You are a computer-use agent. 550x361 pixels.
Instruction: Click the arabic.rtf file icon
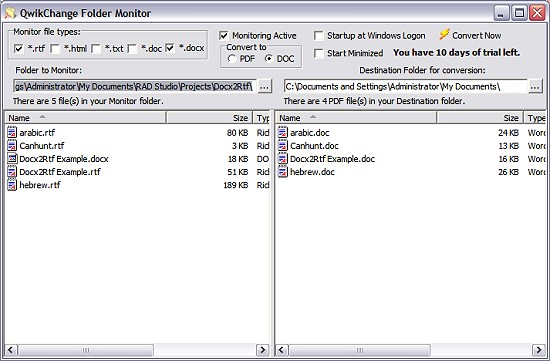coord(12,133)
